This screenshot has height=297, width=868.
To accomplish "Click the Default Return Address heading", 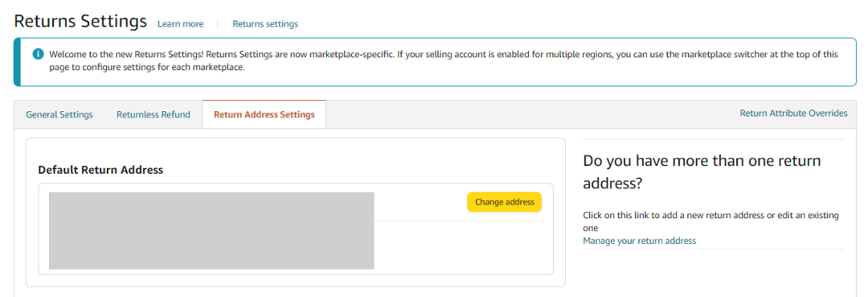I will [100, 170].
